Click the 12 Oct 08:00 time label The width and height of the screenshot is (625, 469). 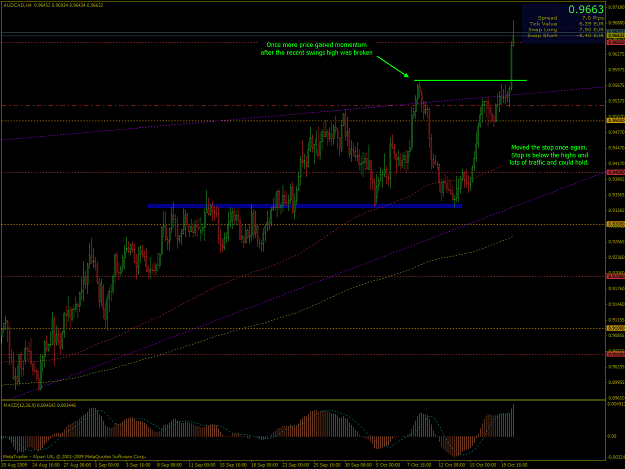point(451,465)
